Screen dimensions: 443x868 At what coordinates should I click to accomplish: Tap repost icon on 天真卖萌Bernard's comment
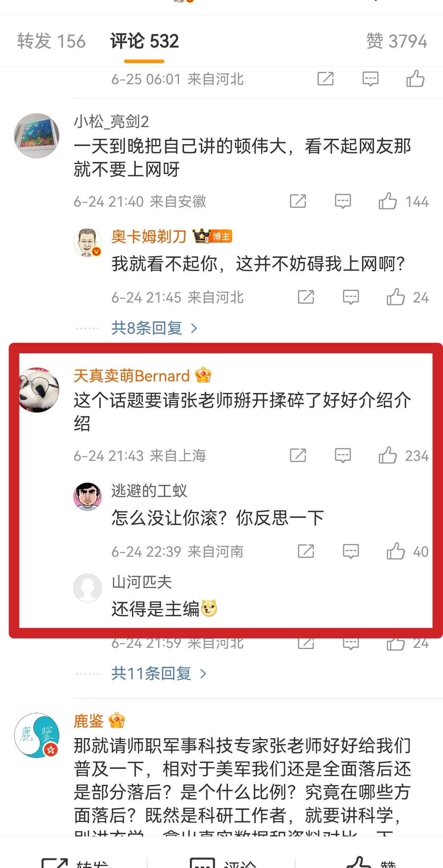click(x=298, y=455)
